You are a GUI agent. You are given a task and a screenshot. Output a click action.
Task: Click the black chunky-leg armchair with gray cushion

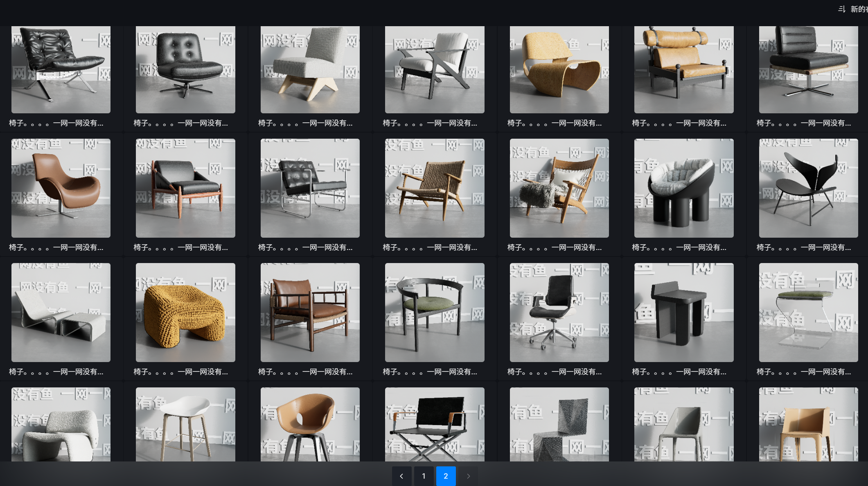[x=683, y=188]
